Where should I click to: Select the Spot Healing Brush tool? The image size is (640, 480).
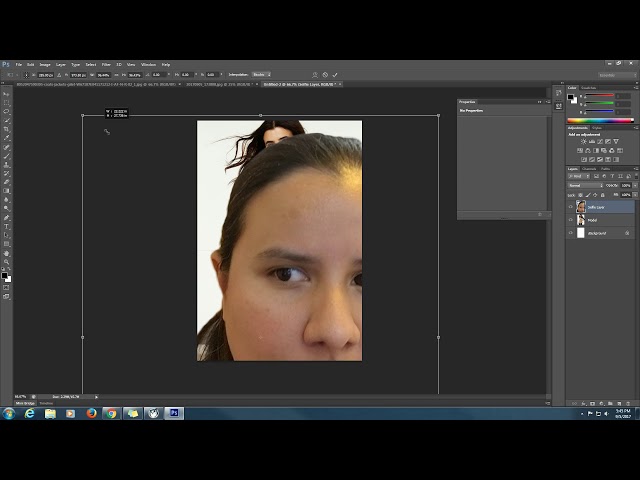click(6, 147)
